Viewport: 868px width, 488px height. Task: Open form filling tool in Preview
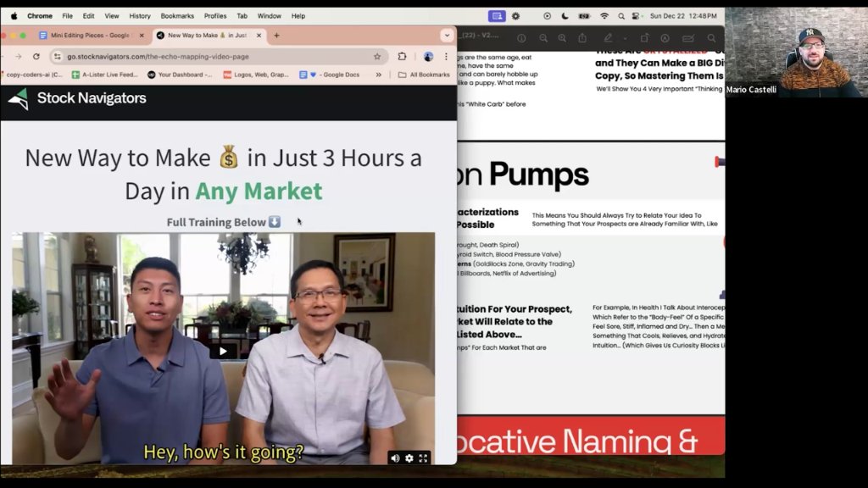pyautogui.click(x=688, y=38)
